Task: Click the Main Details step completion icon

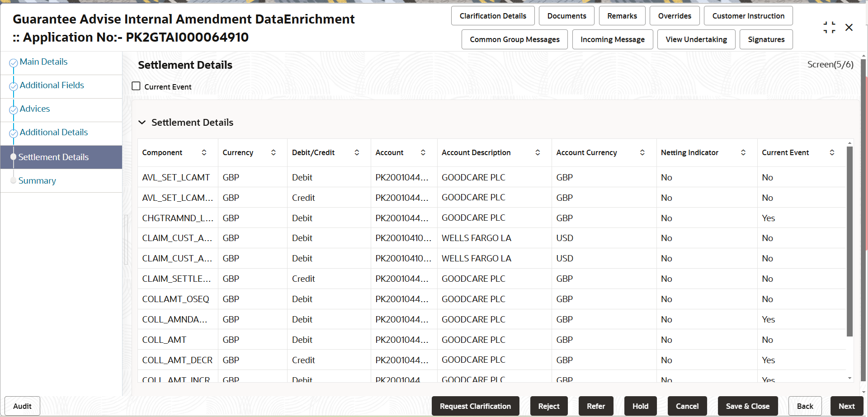Action: tap(13, 62)
